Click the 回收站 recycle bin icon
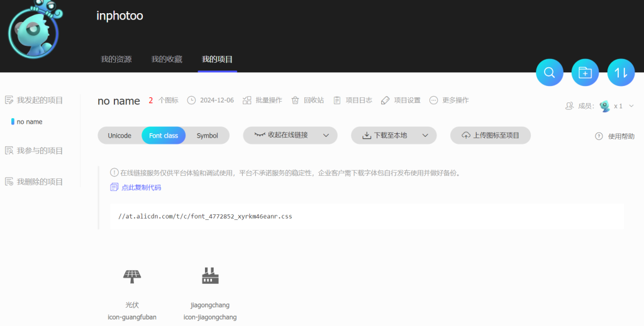This screenshot has width=644, height=326. pyautogui.click(x=296, y=100)
